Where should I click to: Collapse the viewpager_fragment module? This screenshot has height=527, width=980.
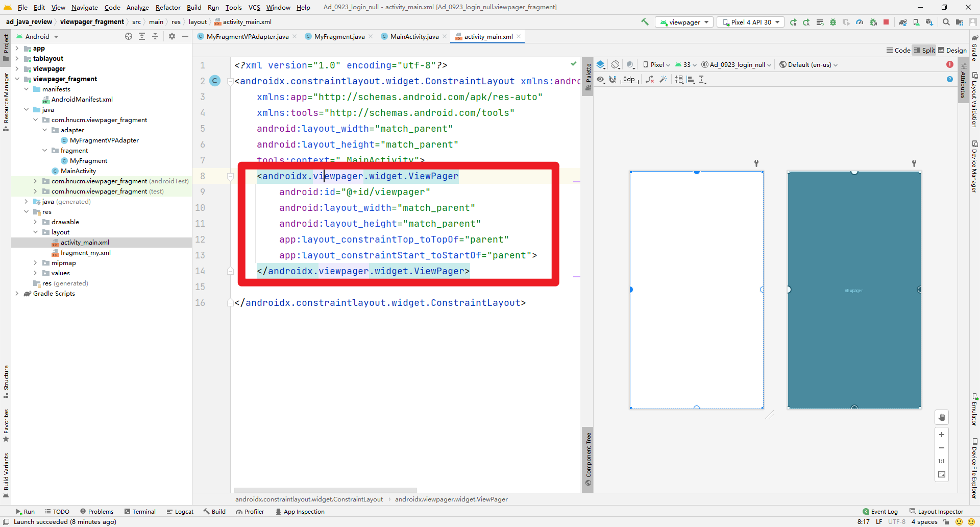17,79
